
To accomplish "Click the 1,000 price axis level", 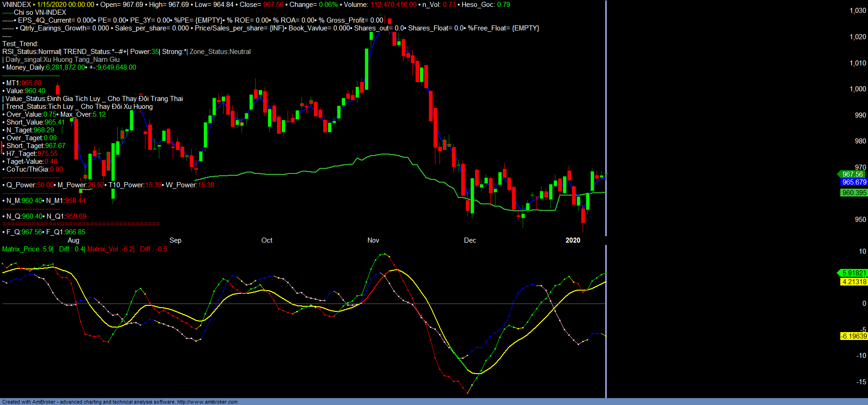I will pyautogui.click(x=857, y=89).
